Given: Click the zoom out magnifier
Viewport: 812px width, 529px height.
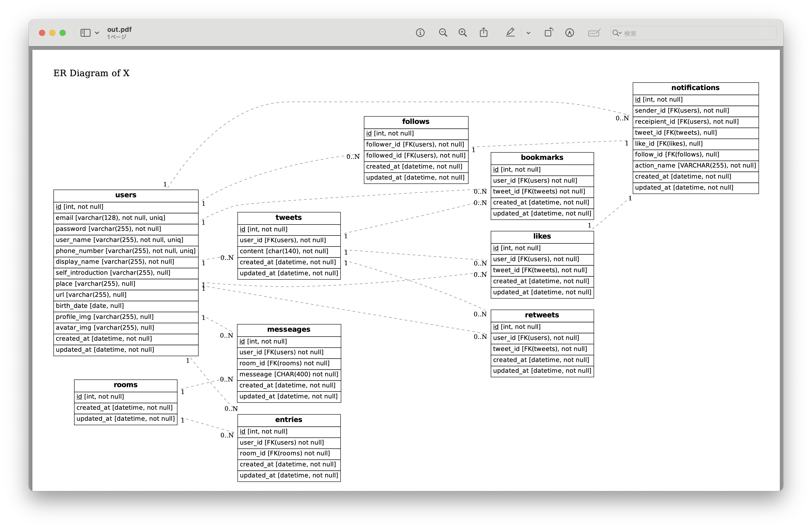Looking at the screenshot, I should (x=443, y=33).
